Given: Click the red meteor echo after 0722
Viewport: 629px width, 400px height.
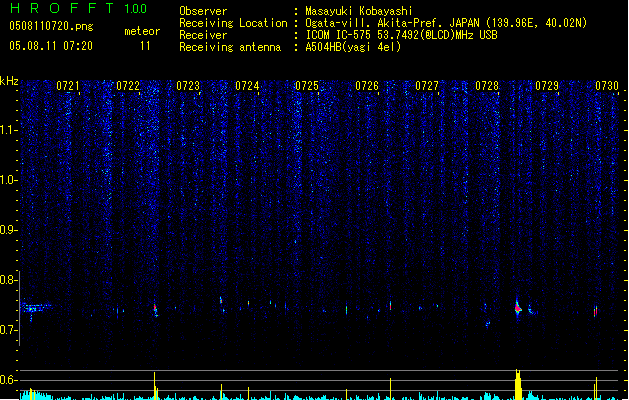Looking at the screenshot, I should click(x=156, y=309).
